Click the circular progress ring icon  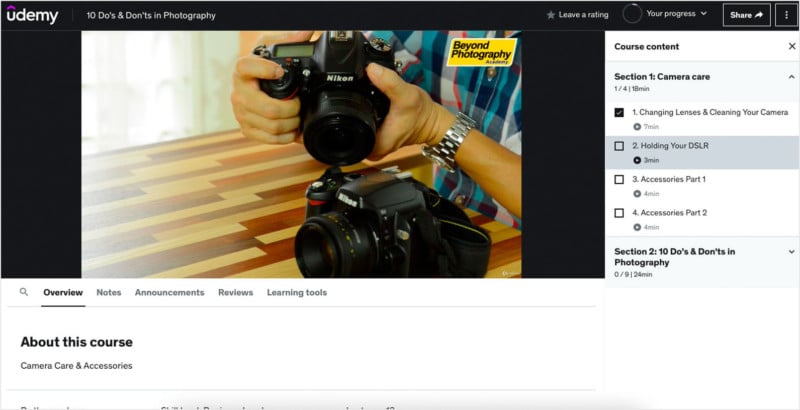(x=632, y=14)
